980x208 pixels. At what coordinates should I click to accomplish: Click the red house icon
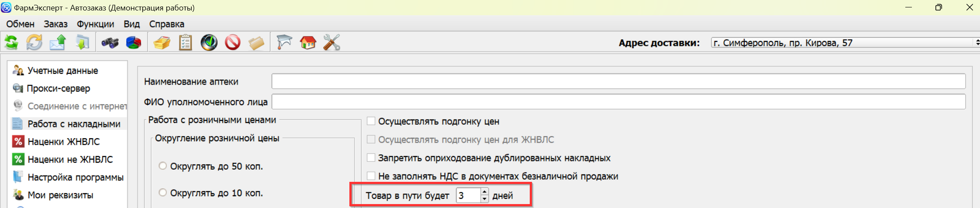pyautogui.click(x=308, y=43)
